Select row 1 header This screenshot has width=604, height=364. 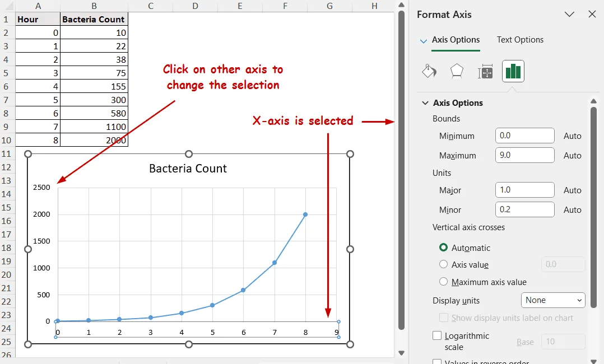click(x=7, y=19)
